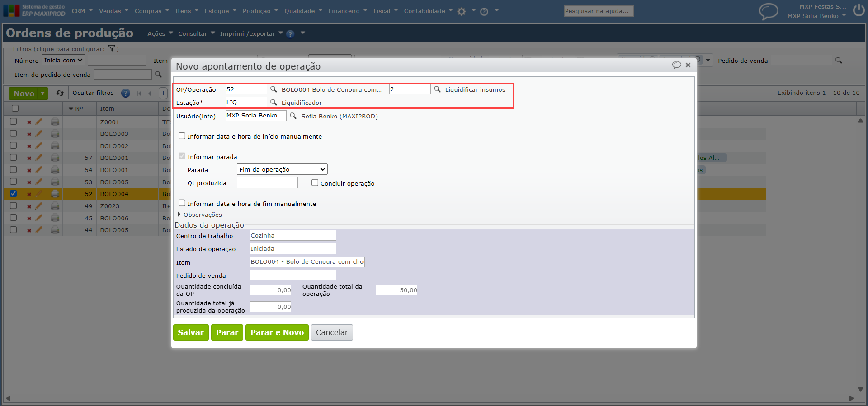Open CRM menu
The width and height of the screenshot is (868, 406).
point(82,11)
